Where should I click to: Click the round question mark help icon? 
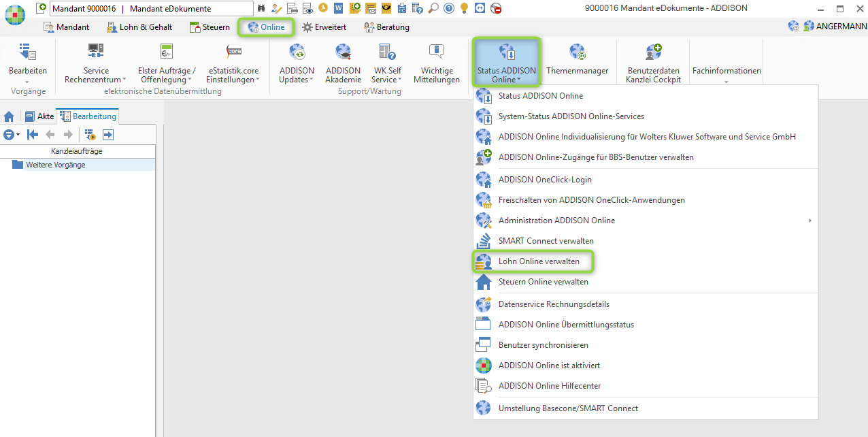click(x=449, y=8)
